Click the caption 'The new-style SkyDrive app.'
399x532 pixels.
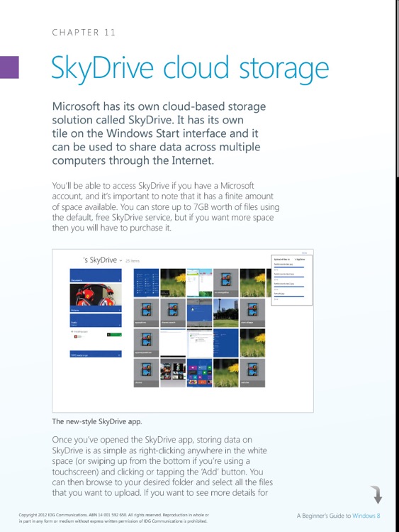pyautogui.click(x=97, y=421)
